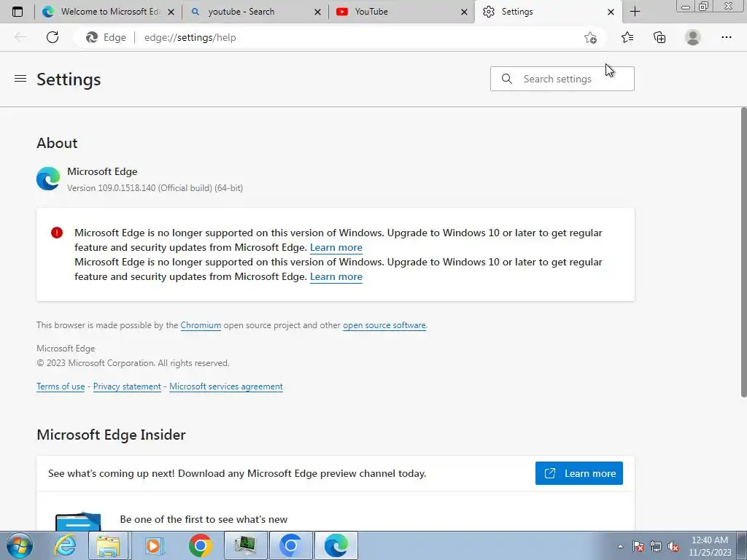Open Action Center flag icon

638,546
